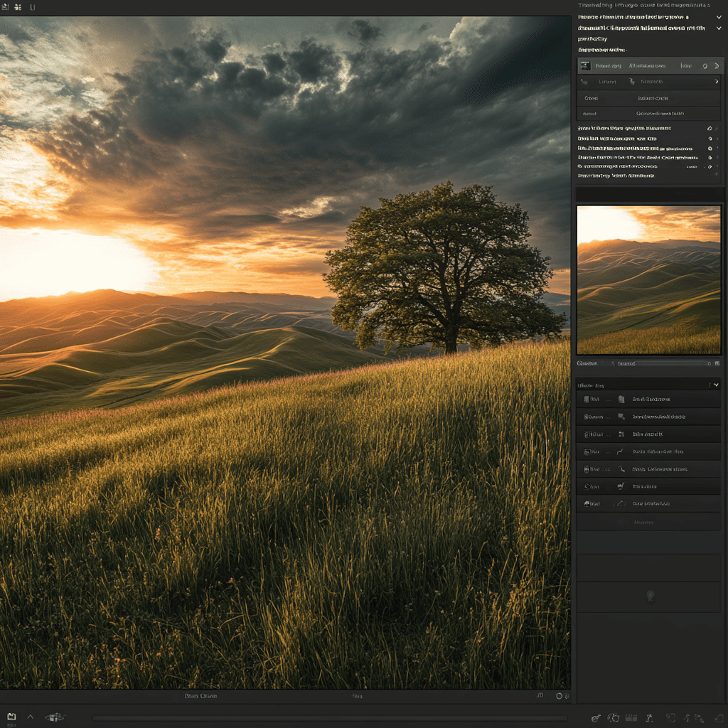Click the icon right of the bottom-left upward caret
Image resolution: width=728 pixels, height=728 pixels.
tap(55, 717)
